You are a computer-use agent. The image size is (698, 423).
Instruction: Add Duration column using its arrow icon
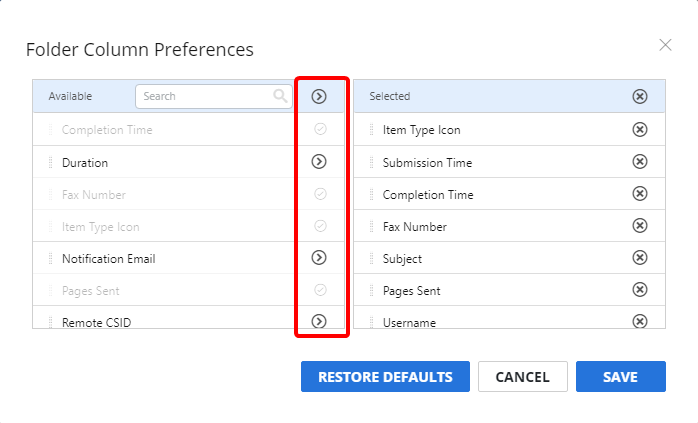[319, 162]
